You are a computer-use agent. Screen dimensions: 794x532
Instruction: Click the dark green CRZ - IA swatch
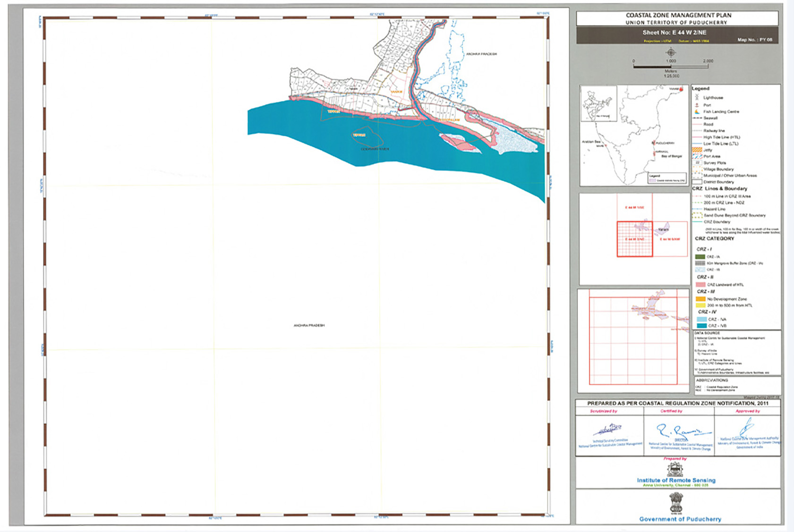click(700, 257)
